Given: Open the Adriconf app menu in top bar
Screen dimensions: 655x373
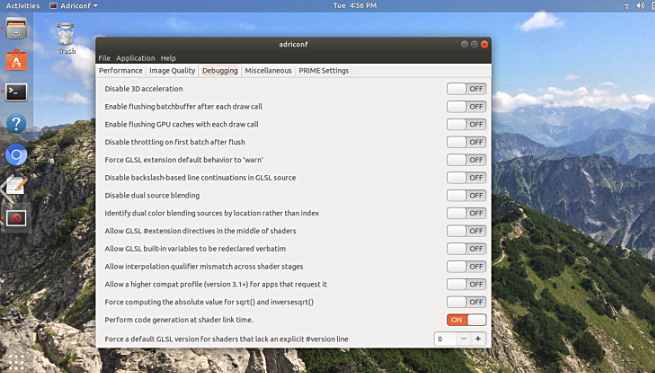Looking at the screenshot, I should point(74,5).
